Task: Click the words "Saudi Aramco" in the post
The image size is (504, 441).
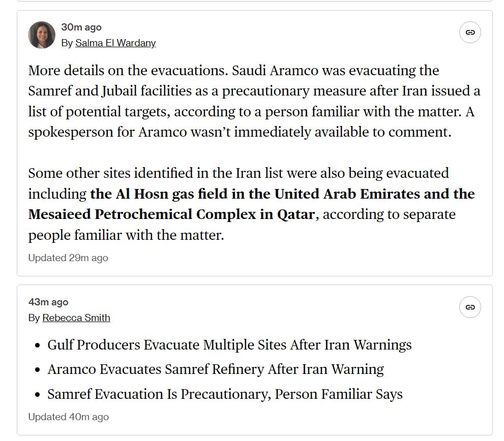Action: [273, 71]
